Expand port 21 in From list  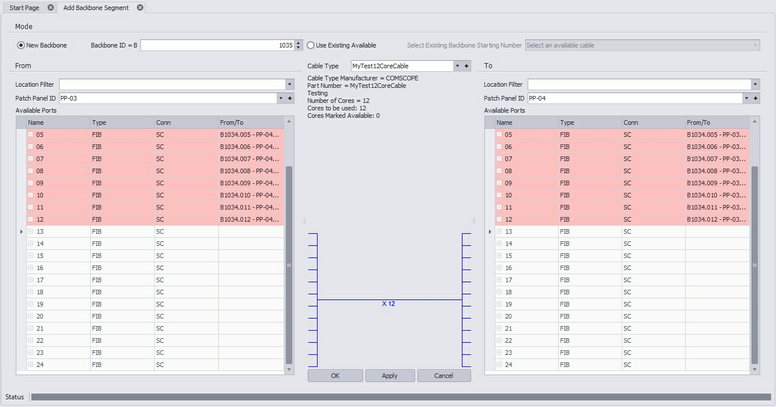(30, 328)
